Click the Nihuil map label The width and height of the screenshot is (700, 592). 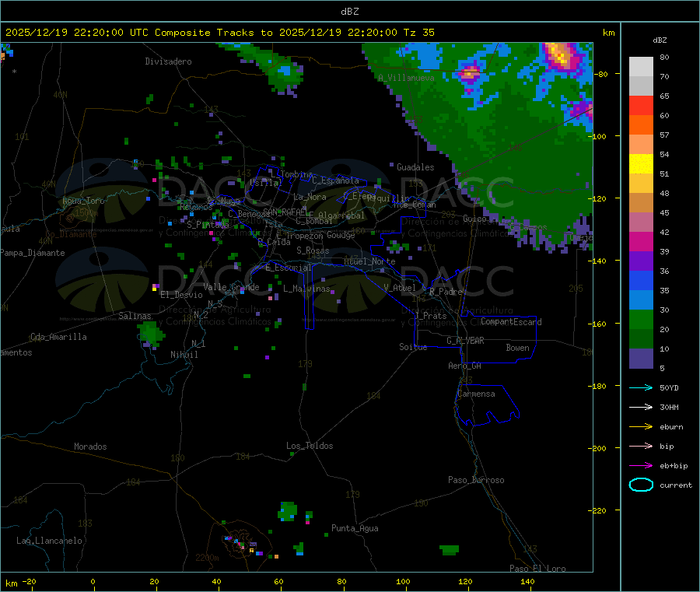tap(184, 355)
